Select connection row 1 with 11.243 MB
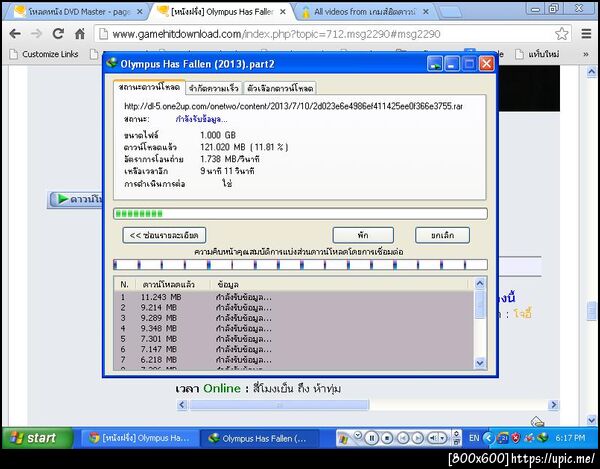The width and height of the screenshot is (600, 469). tap(294, 297)
